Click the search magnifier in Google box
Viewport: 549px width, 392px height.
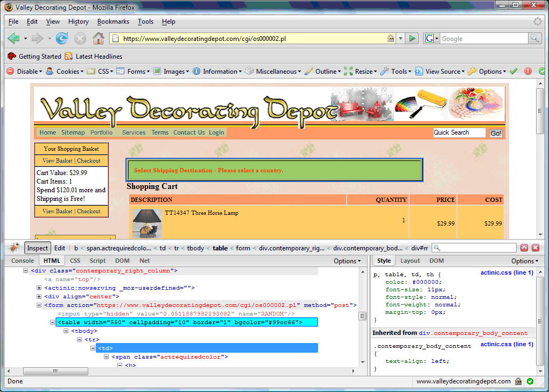534,38
